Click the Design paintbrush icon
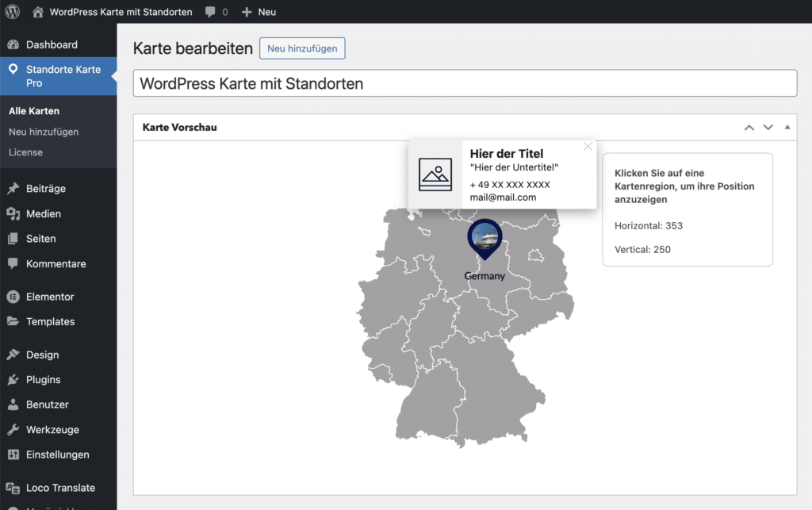The image size is (812, 510). click(13, 355)
